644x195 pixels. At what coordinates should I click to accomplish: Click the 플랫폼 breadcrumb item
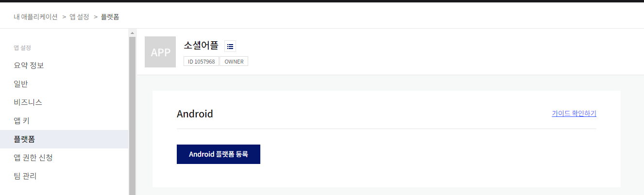click(110, 16)
